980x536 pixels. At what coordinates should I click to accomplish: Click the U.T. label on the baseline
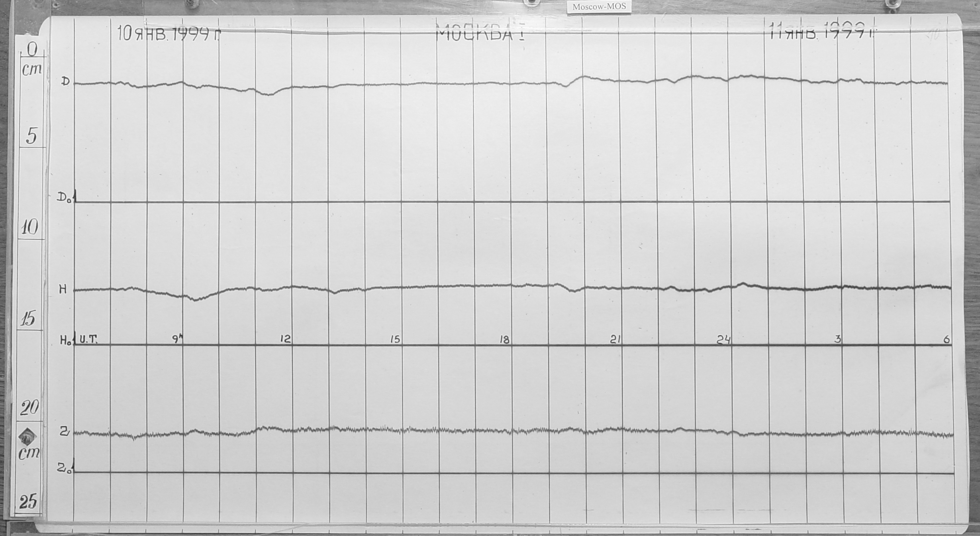[x=88, y=339]
